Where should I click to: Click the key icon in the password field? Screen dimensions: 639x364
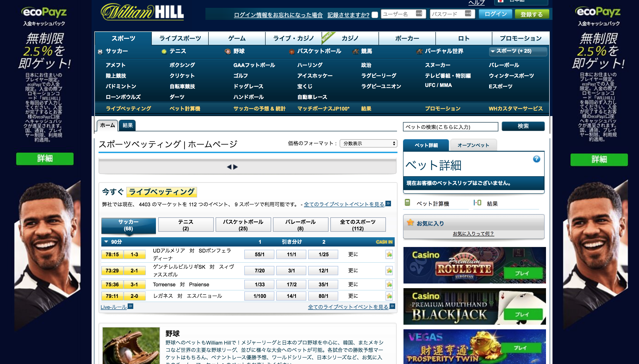pyautogui.click(x=468, y=13)
